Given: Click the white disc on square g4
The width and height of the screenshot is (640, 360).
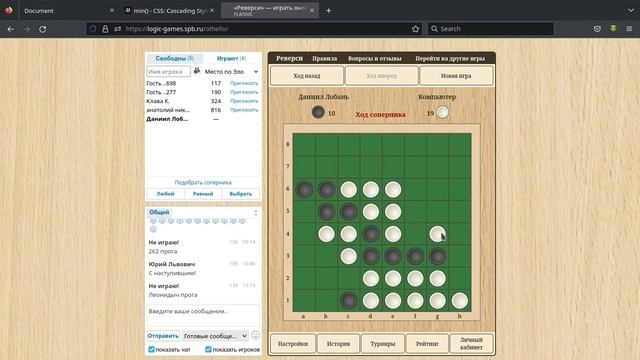Looking at the screenshot, I should pyautogui.click(x=438, y=234).
